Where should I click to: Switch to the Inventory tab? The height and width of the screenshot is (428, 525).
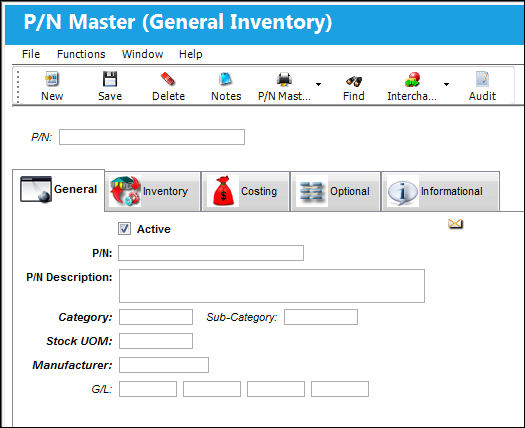[153, 191]
